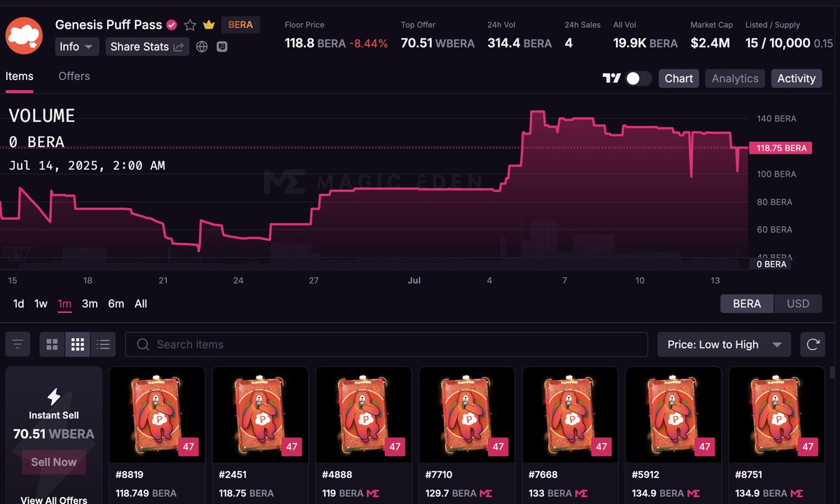Refresh the item listings

pyautogui.click(x=813, y=344)
